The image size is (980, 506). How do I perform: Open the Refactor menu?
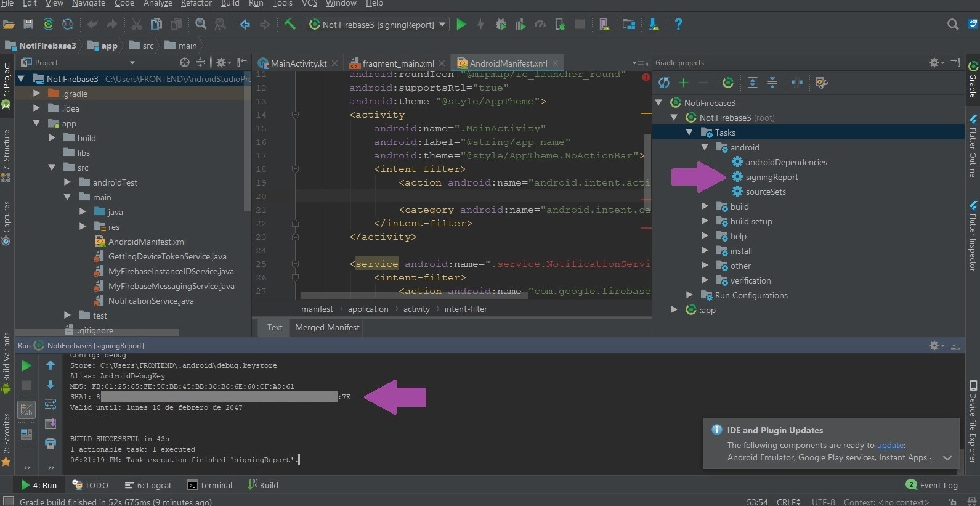196,3
